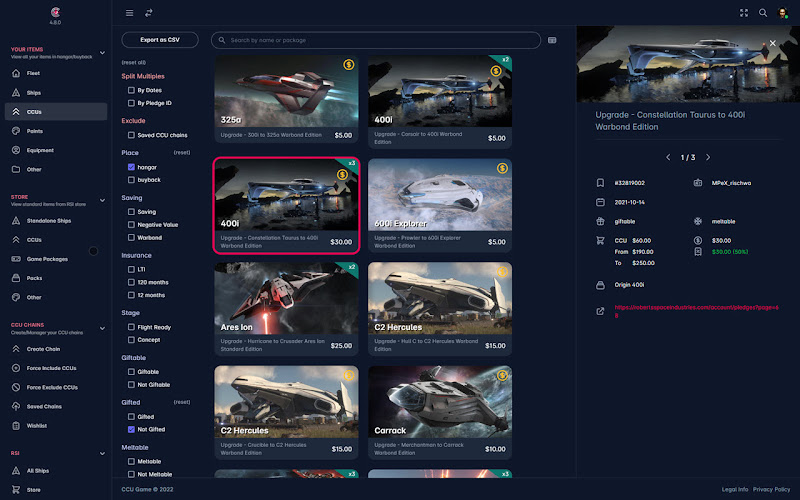
Task: Collapse the Store section chevron
Action: 103,200
